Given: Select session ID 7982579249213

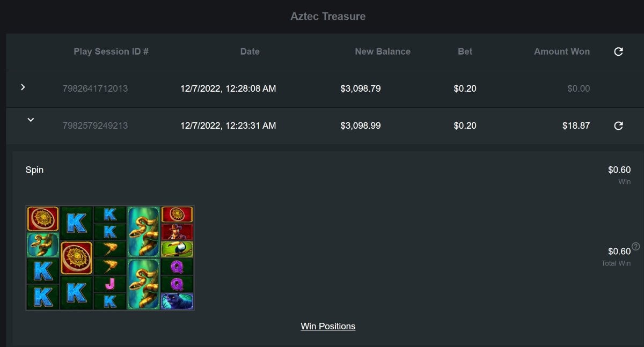Looking at the screenshot, I should 95,125.
